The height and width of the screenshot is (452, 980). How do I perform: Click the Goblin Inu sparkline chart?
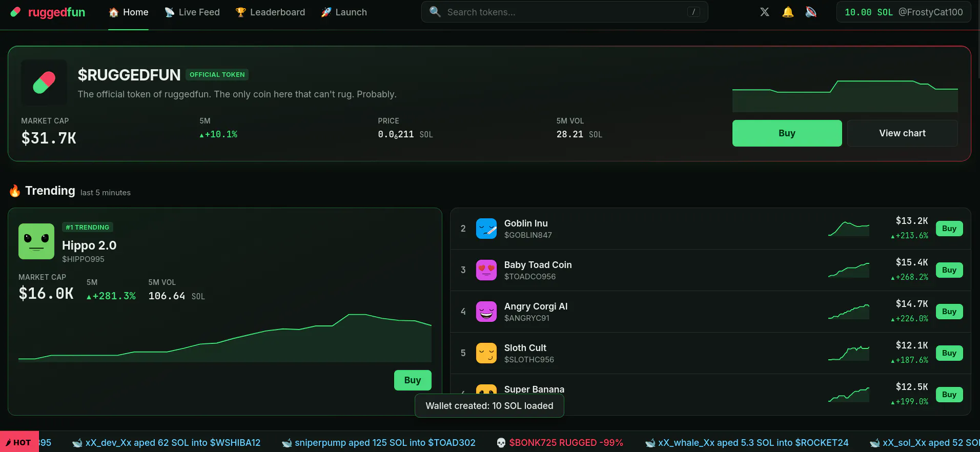pyautogui.click(x=849, y=229)
